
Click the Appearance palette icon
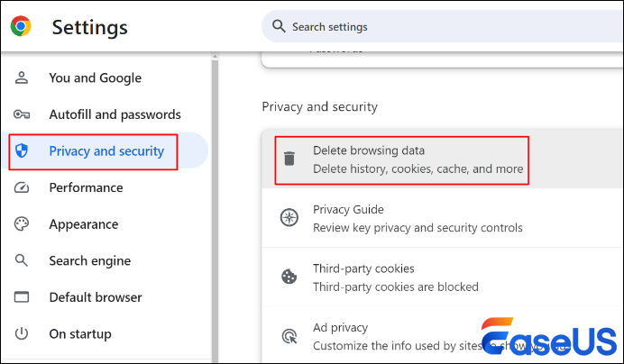pos(23,224)
